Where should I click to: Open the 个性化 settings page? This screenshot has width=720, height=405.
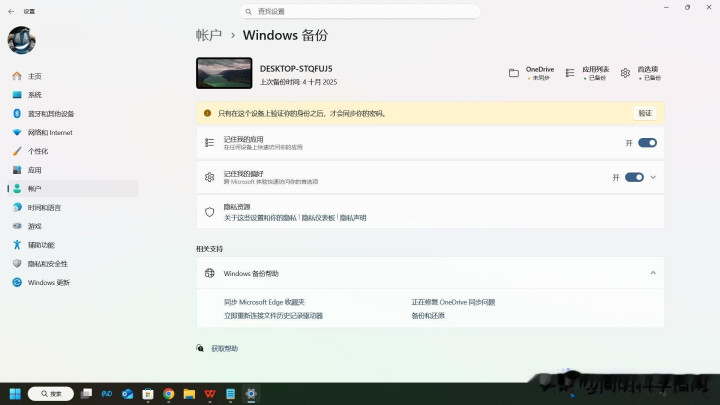pos(38,151)
